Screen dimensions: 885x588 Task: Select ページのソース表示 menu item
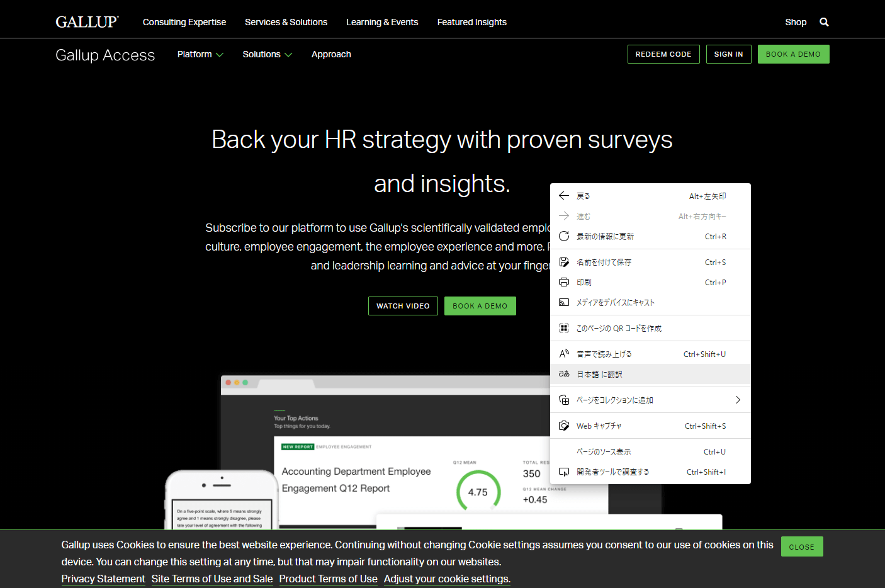click(650, 451)
